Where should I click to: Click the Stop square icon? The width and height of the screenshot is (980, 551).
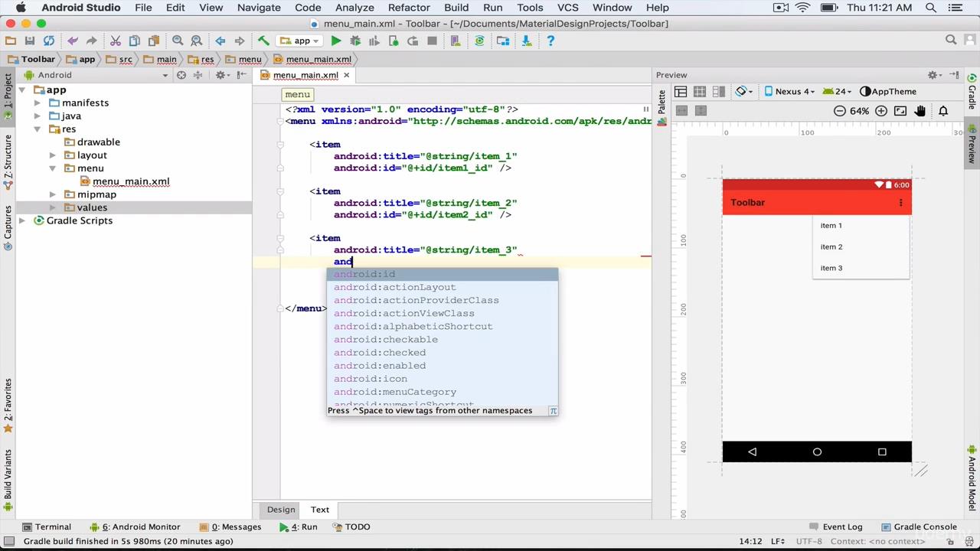(x=432, y=41)
